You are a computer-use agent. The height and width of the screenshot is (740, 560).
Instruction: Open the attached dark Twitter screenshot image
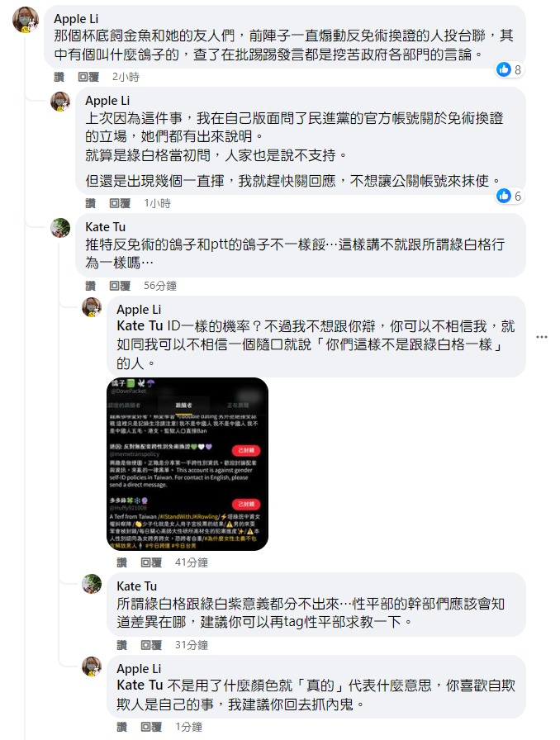pos(187,464)
